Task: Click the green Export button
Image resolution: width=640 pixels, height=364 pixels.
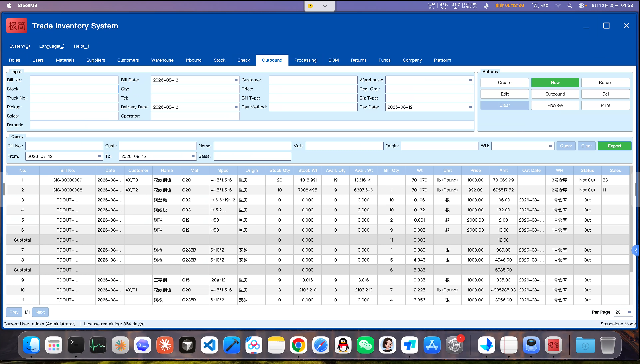Action: pyautogui.click(x=614, y=146)
